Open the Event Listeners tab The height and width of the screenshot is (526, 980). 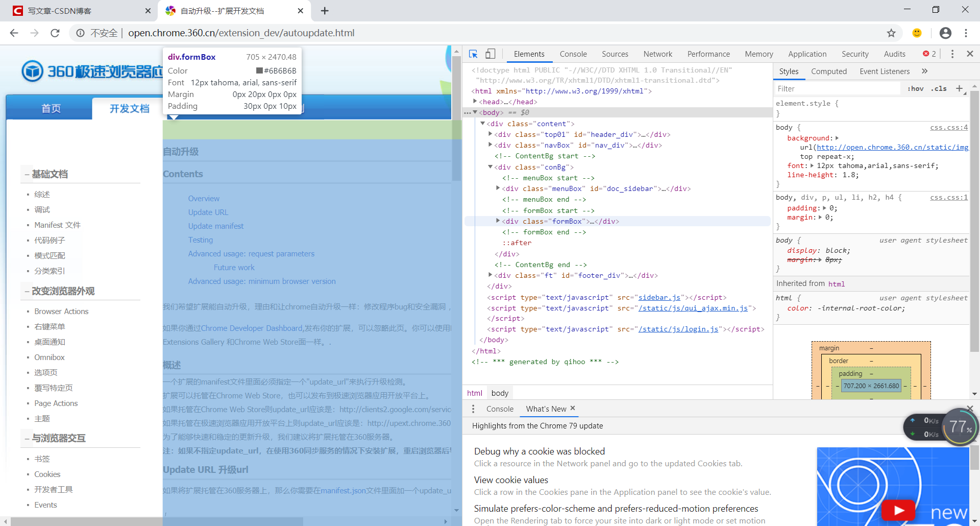(x=885, y=71)
